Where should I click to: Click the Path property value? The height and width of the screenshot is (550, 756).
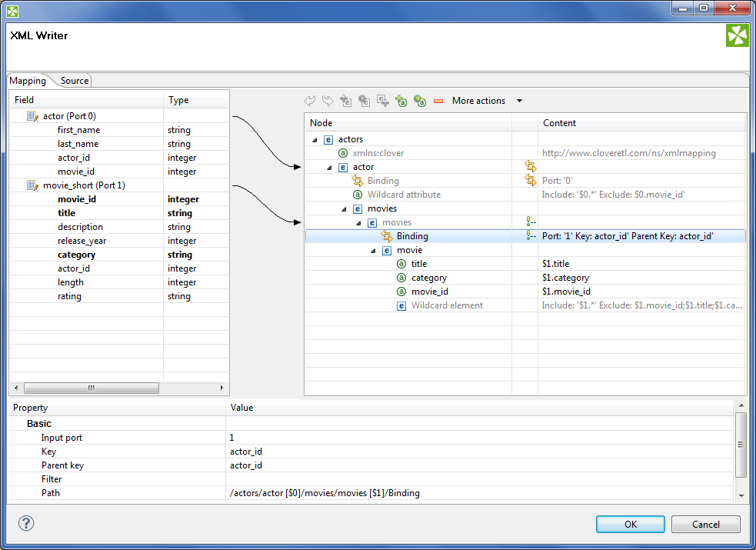coord(480,493)
